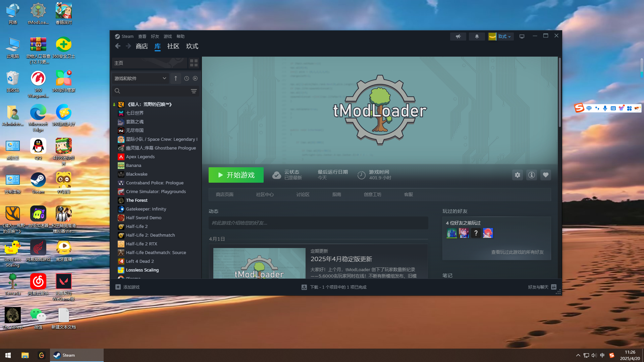Open Friends & Chat icon at bottom right
644x362 pixels.
pos(554,287)
